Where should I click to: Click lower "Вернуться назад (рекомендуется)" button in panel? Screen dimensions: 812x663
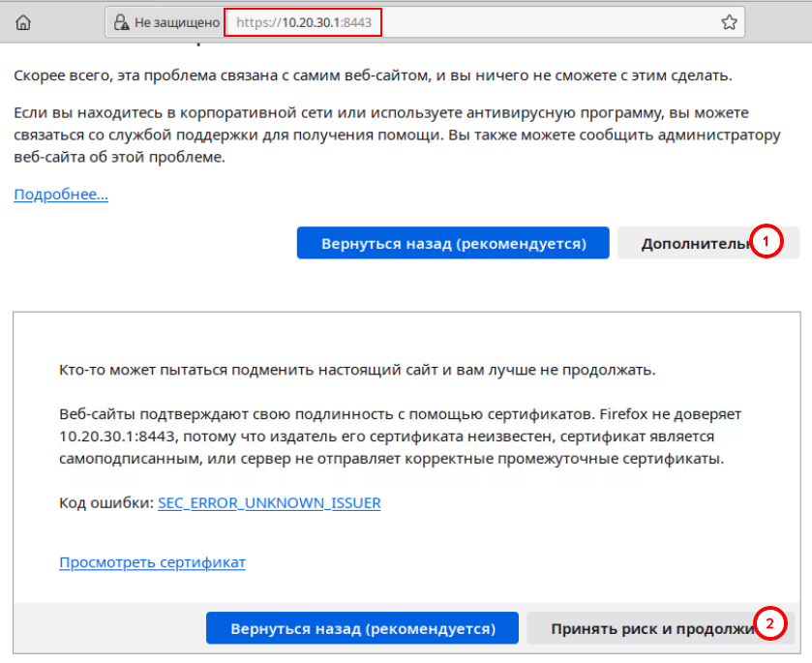[x=363, y=628]
